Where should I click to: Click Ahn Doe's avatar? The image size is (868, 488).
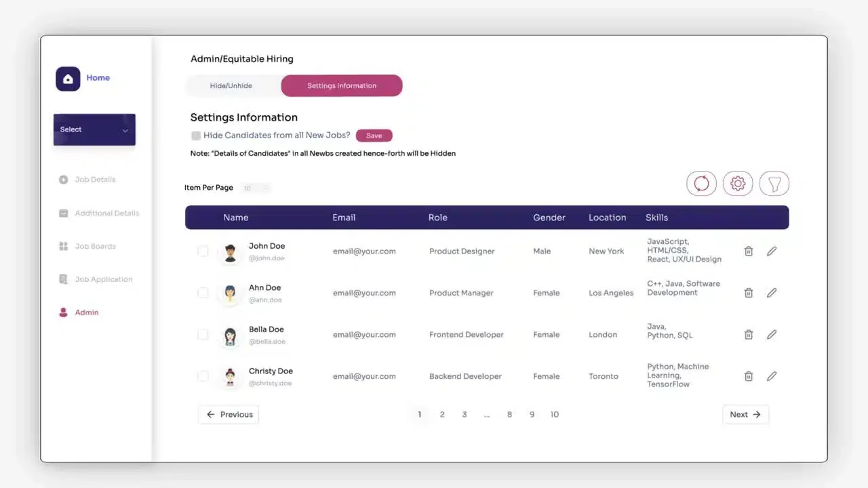click(231, 294)
